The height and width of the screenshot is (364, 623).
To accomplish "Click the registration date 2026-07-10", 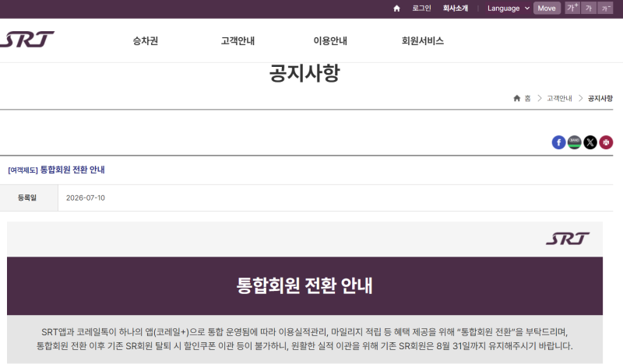I will pyautogui.click(x=86, y=198).
